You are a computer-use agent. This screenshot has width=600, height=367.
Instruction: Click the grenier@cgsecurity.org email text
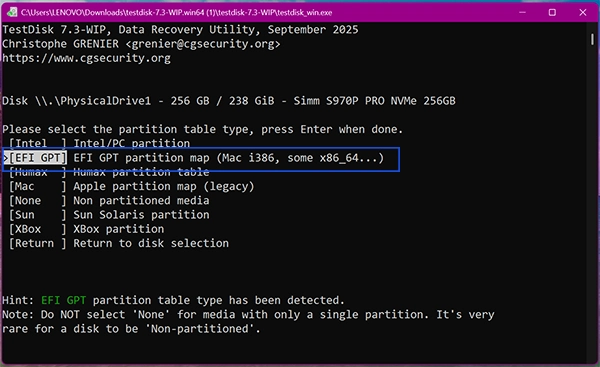pyautogui.click(x=203, y=44)
